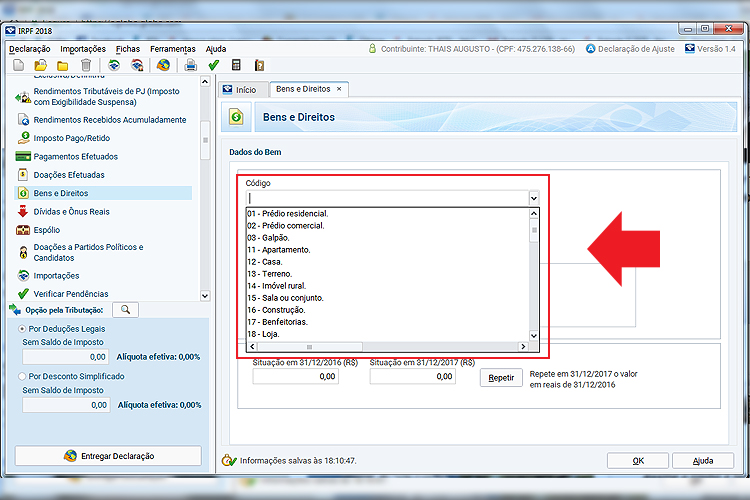Click the code list left scroll arrow
The height and width of the screenshot is (500, 750).
tap(252, 346)
